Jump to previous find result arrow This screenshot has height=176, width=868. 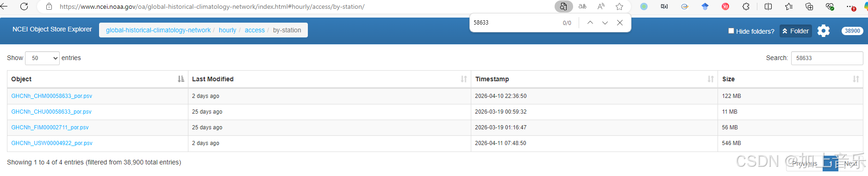tap(590, 23)
